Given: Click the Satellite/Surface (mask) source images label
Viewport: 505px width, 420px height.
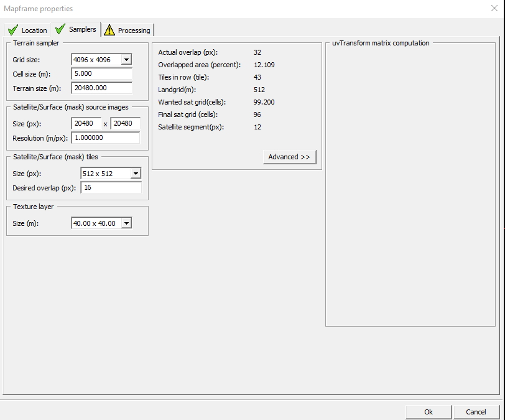Looking at the screenshot, I should (71, 107).
